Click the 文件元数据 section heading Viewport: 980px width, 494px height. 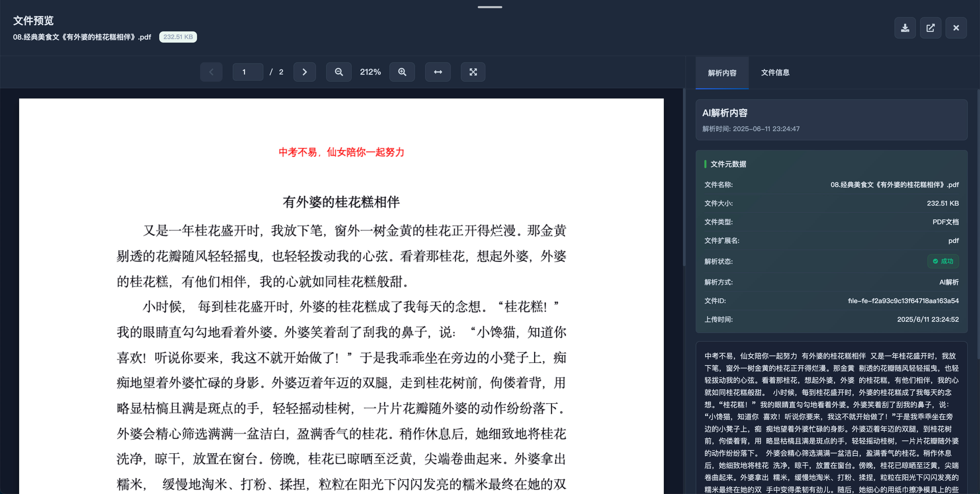click(728, 164)
